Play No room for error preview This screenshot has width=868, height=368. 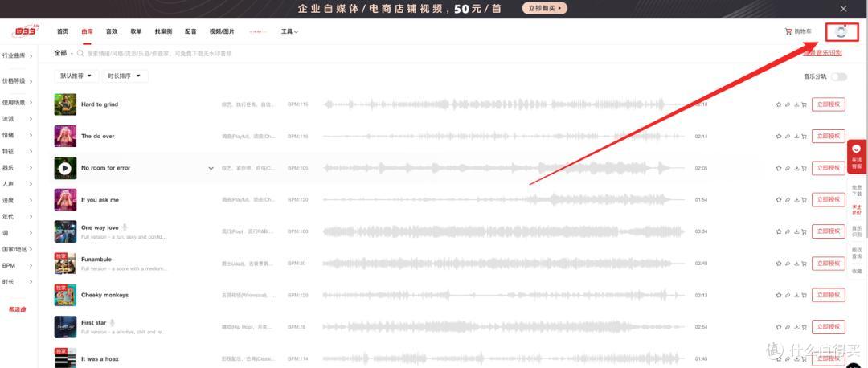point(65,168)
